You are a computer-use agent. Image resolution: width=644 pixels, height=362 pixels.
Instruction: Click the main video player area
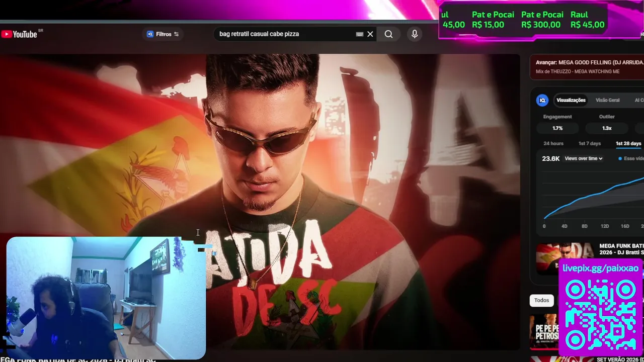pos(260,201)
